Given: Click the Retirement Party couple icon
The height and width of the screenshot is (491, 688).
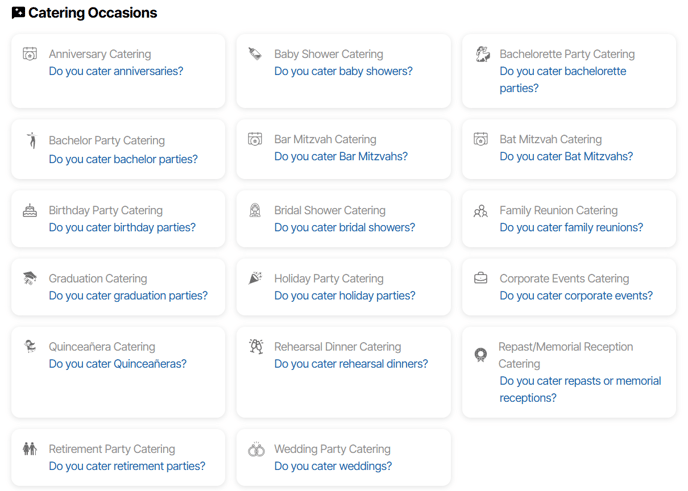Looking at the screenshot, I should point(30,449).
